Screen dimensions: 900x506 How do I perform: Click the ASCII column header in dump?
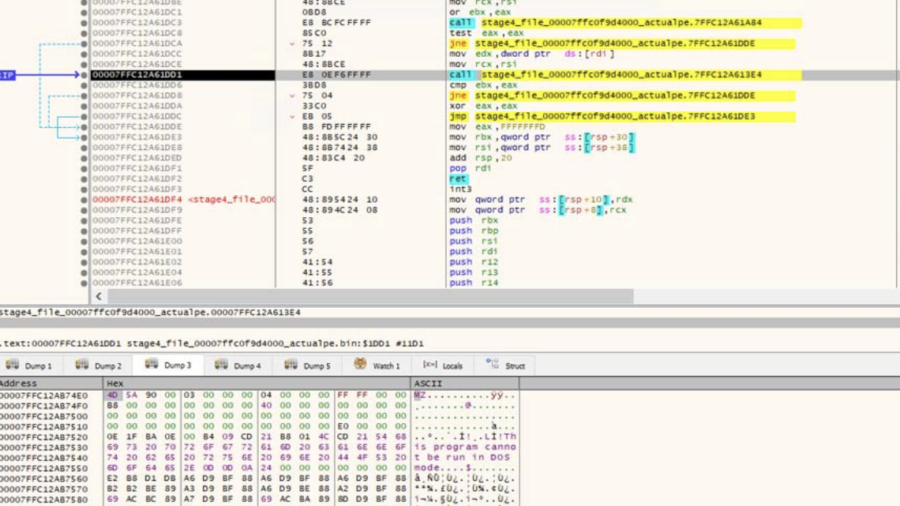coord(465,383)
